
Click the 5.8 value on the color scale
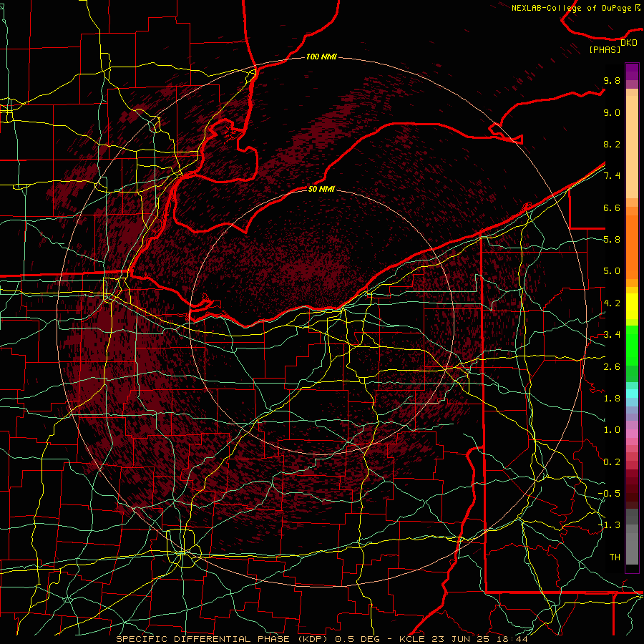[x=612, y=240]
